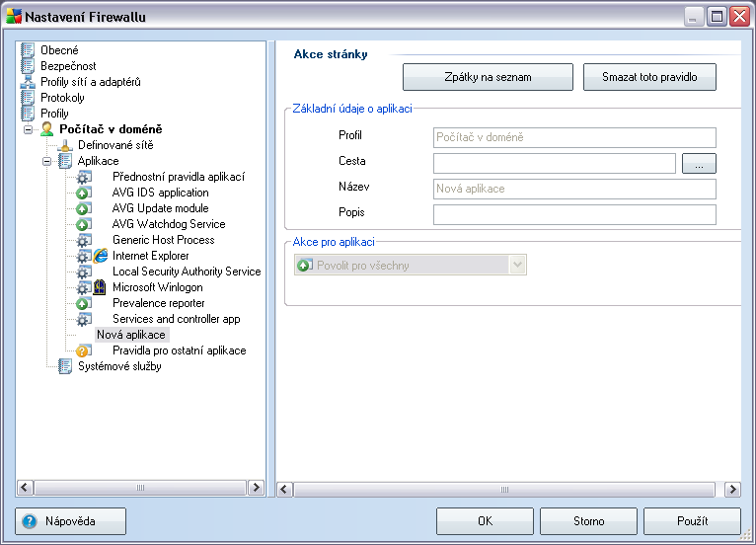756x545 pixels.
Task: Select Prevalence reporter rule
Action: 159,303
